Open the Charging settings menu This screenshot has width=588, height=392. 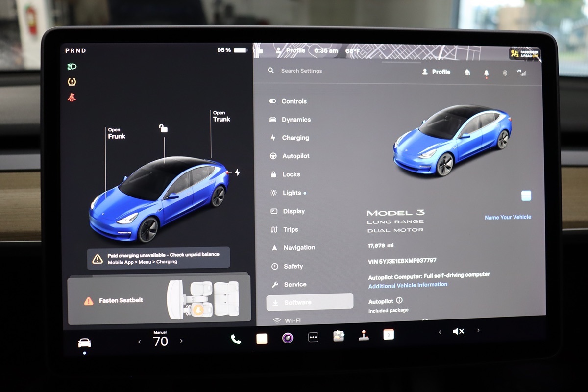[x=290, y=138]
